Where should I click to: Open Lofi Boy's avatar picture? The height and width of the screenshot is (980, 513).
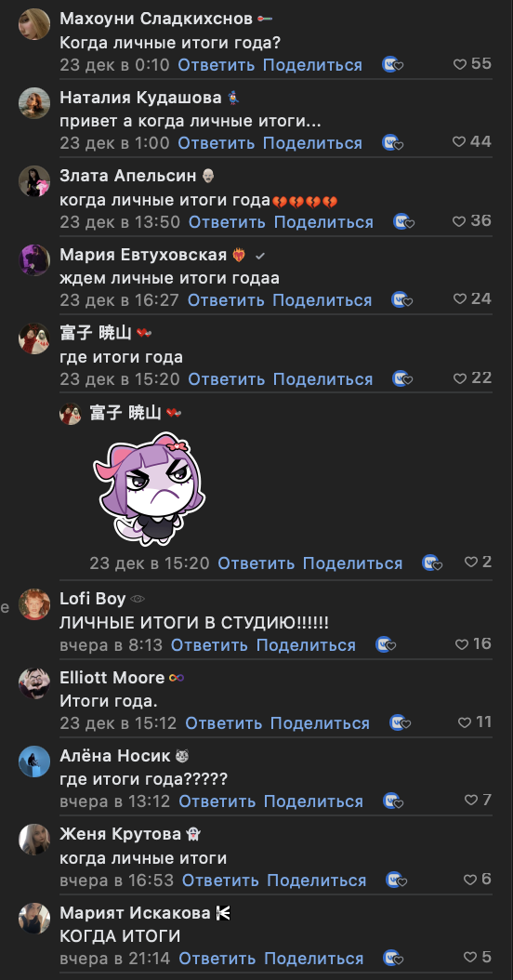click(33, 604)
